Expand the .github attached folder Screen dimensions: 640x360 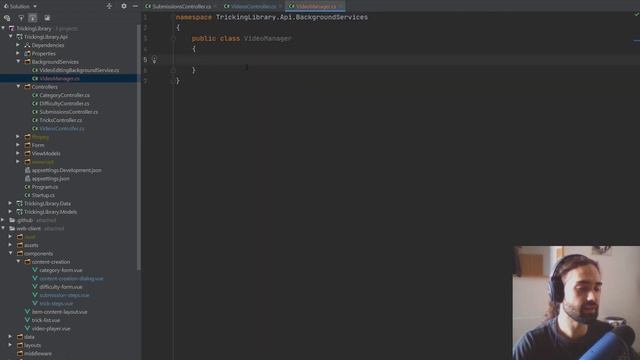tap(3, 220)
